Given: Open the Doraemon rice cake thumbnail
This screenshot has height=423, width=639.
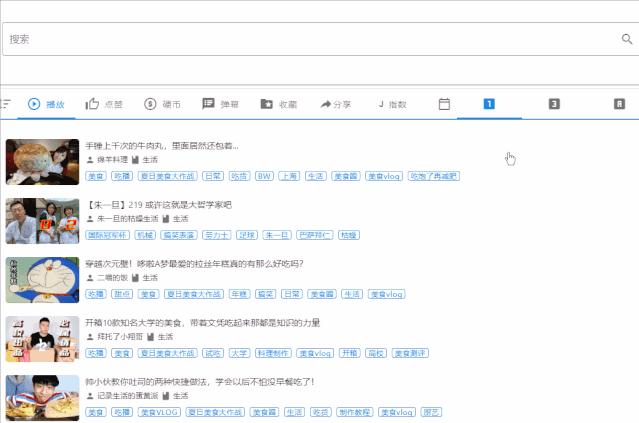Looking at the screenshot, I should point(42,280).
